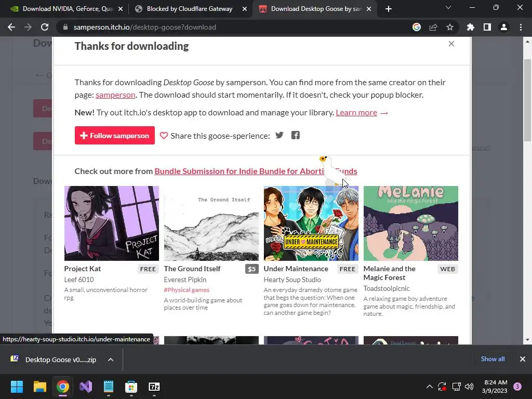
Task: Click the browser back arrow
Action: tap(11, 27)
